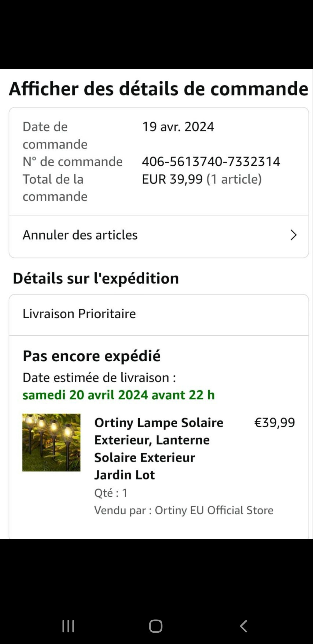Viewport: 313px width, 644px height.
Task: Tap the Android recent apps icon
Action: coord(68,626)
